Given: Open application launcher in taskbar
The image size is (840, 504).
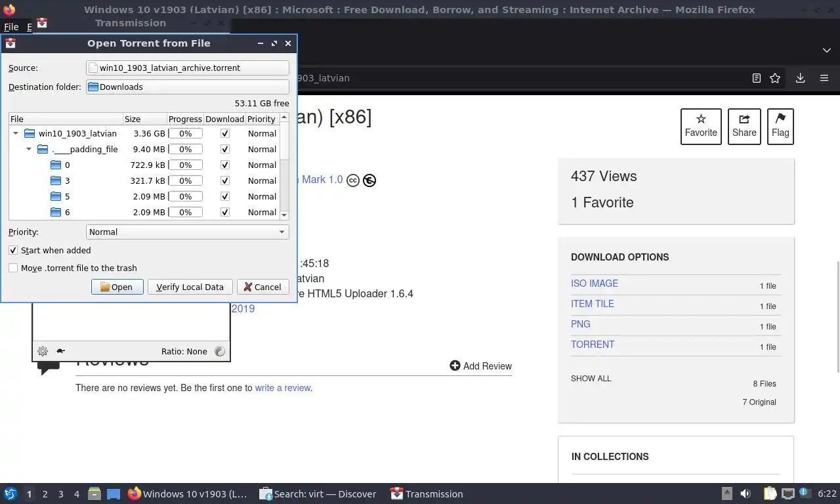Looking at the screenshot, I should pos(10,493).
